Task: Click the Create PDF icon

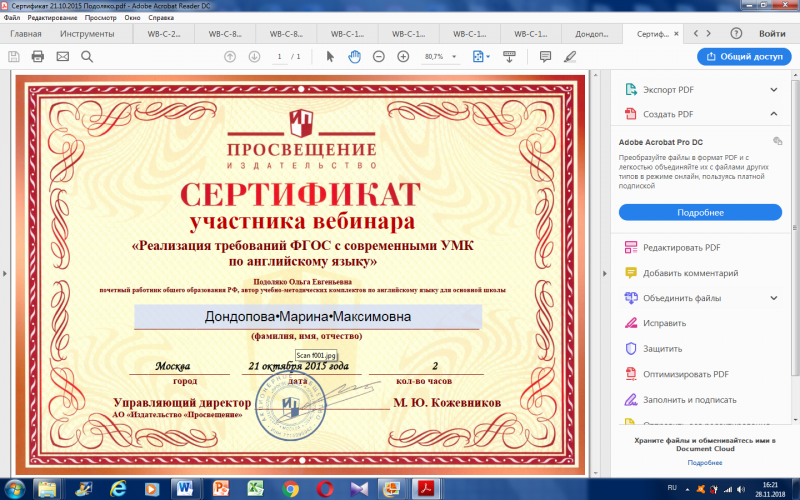Action: point(631,114)
